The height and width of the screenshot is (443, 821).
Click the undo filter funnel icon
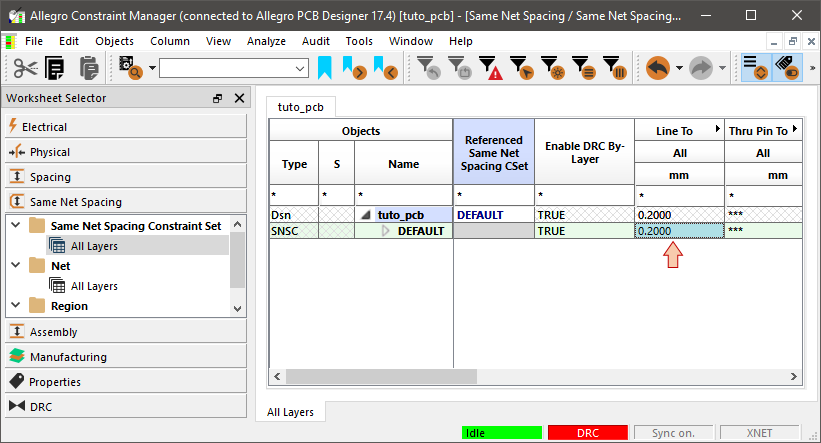click(x=428, y=68)
